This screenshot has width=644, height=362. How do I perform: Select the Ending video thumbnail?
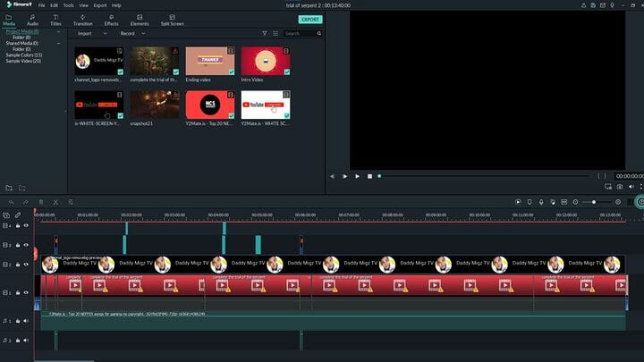pyautogui.click(x=210, y=61)
